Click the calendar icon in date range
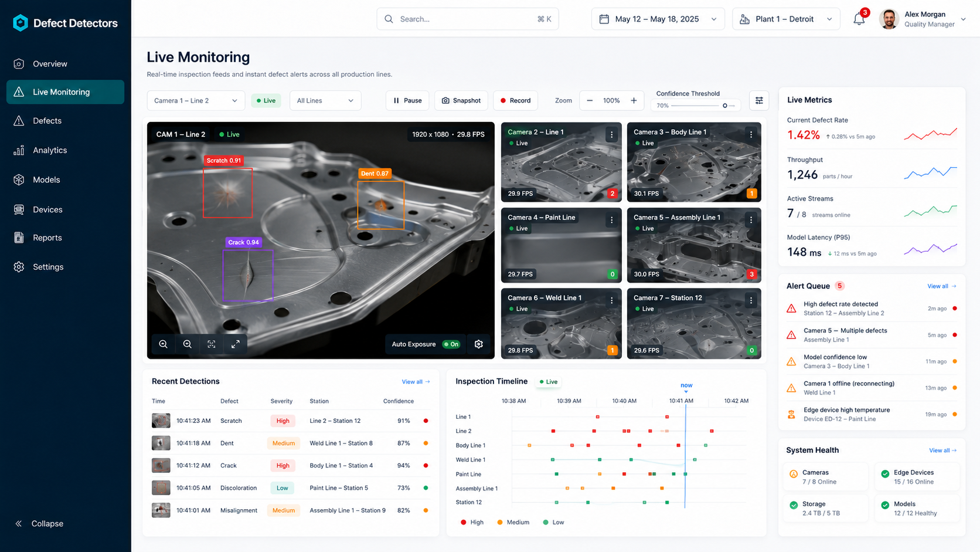Screen dimensions: 980x552 604,19
